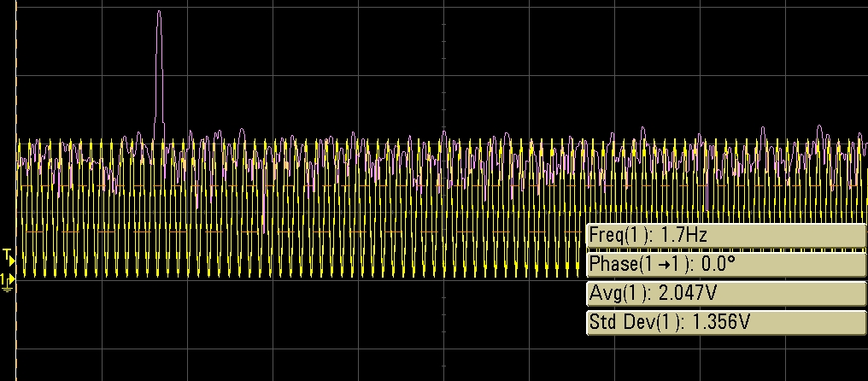Select the Avg(1): 2.047V measurement readout
The width and height of the screenshot is (868, 381).
(725, 293)
